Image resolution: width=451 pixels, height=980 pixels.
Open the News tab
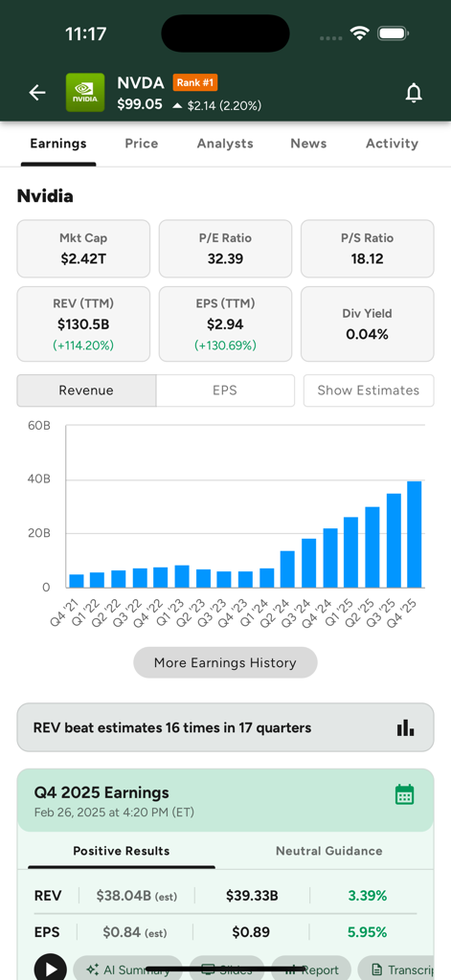(x=308, y=144)
